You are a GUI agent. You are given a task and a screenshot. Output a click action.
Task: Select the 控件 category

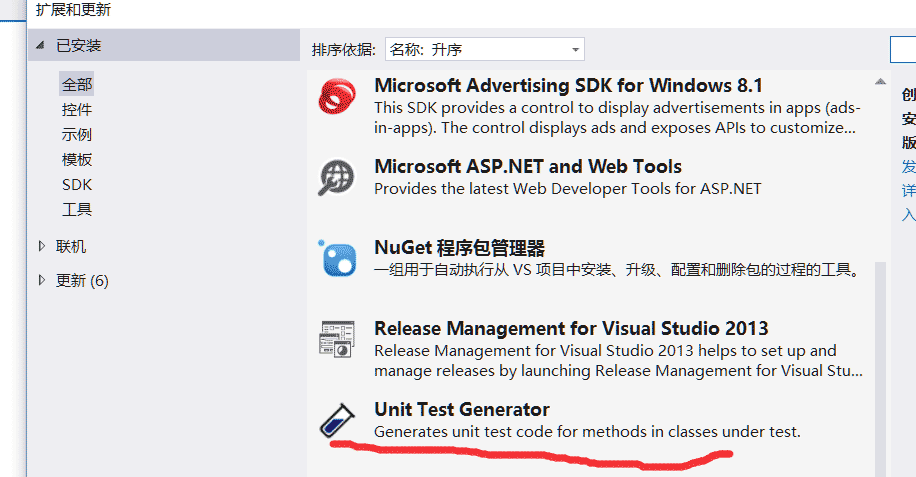(77, 110)
